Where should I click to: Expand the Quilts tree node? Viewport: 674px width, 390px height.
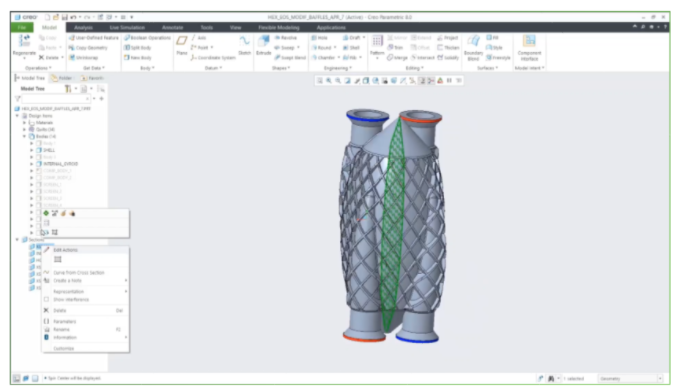pos(25,129)
